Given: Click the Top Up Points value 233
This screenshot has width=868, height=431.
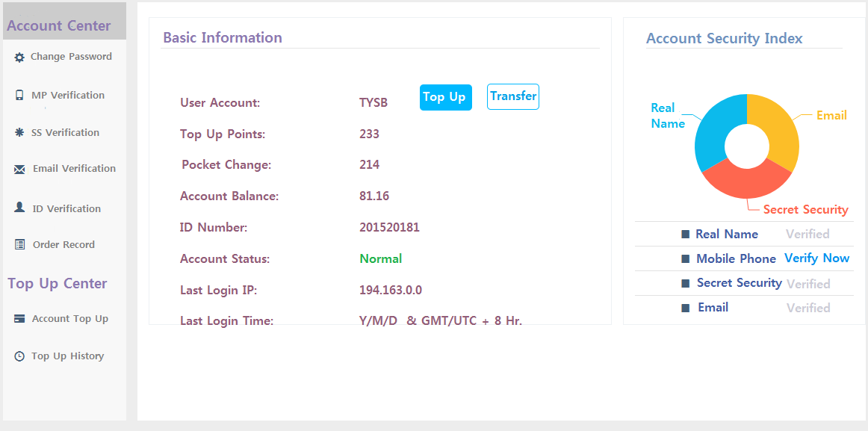Looking at the screenshot, I should tap(369, 134).
